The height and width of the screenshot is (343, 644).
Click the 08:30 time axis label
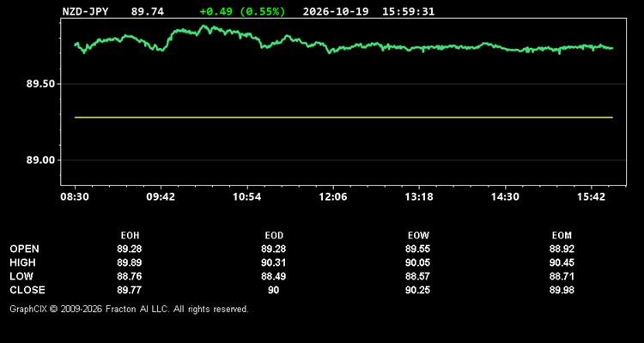[x=75, y=197]
